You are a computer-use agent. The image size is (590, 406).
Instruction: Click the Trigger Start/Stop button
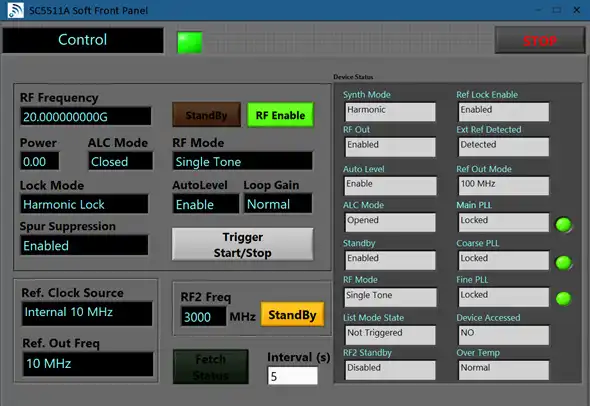pos(242,244)
